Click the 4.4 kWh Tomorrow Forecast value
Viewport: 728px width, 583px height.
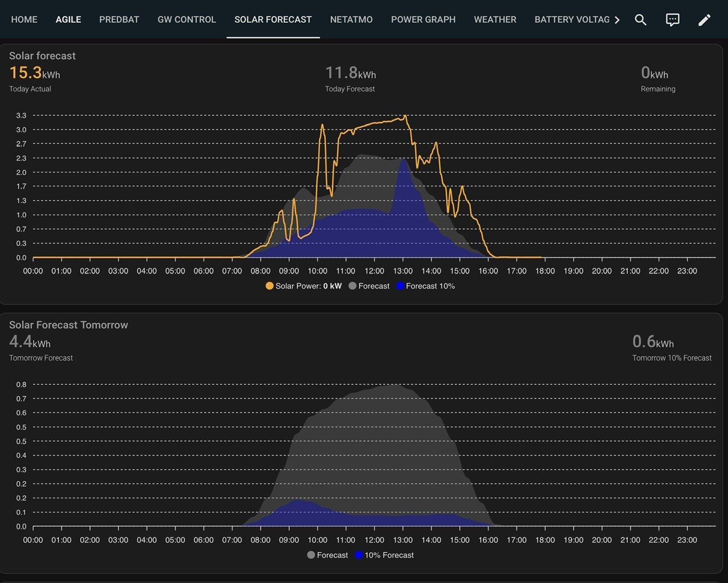tap(30, 342)
